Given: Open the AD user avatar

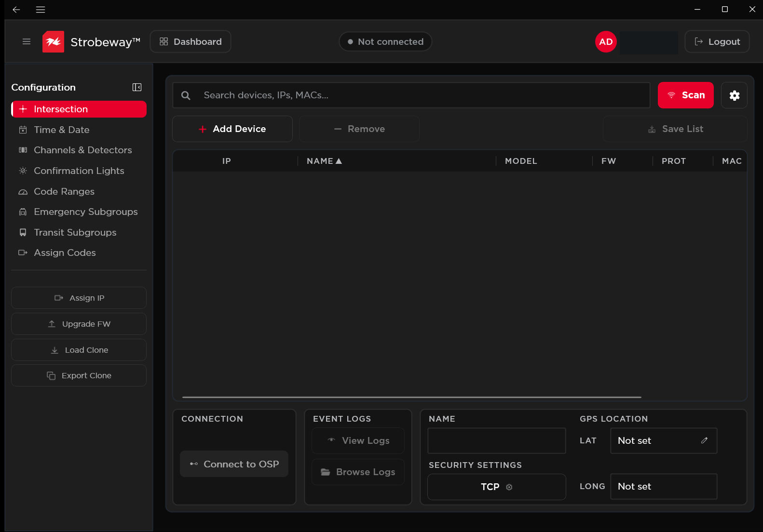Looking at the screenshot, I should point(606,41).
